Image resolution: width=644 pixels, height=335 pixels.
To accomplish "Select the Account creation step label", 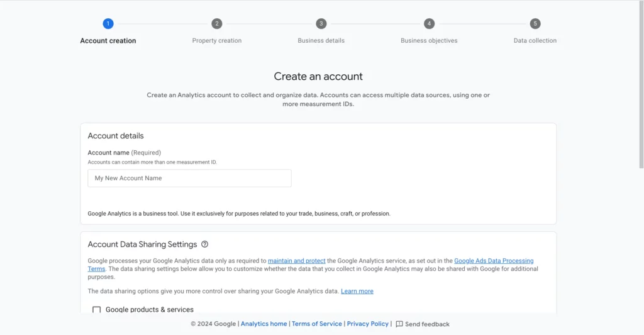I will (108, 41).
